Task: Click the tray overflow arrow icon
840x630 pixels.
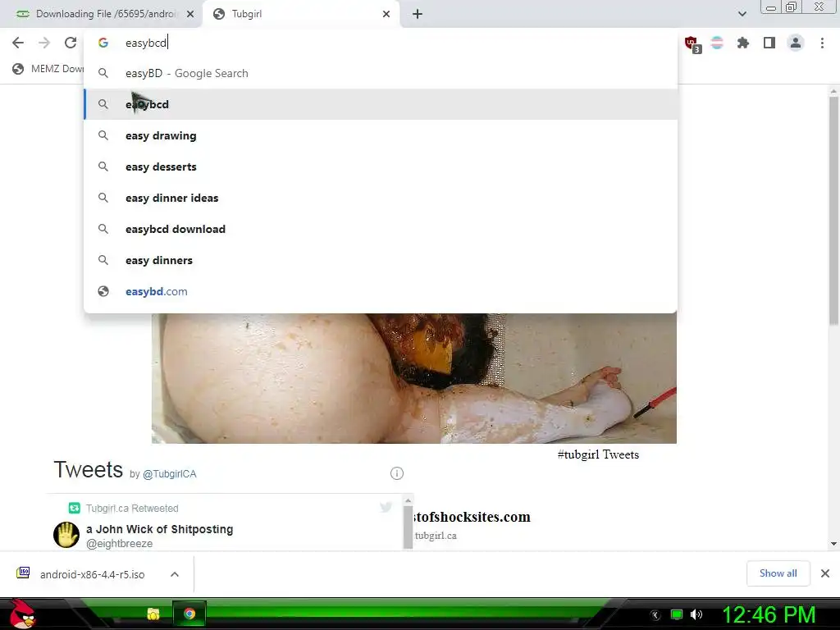Action: click(655, 615)
